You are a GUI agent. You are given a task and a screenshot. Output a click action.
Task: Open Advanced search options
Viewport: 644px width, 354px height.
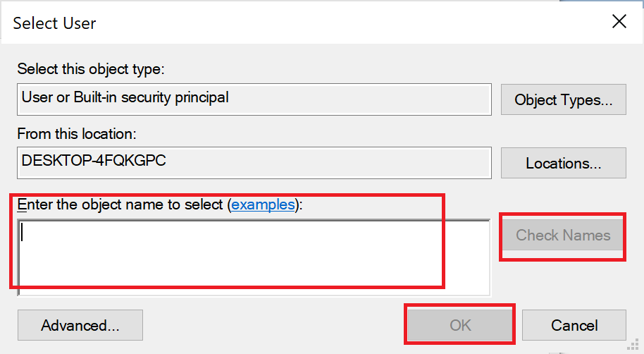tap(80, 325)
